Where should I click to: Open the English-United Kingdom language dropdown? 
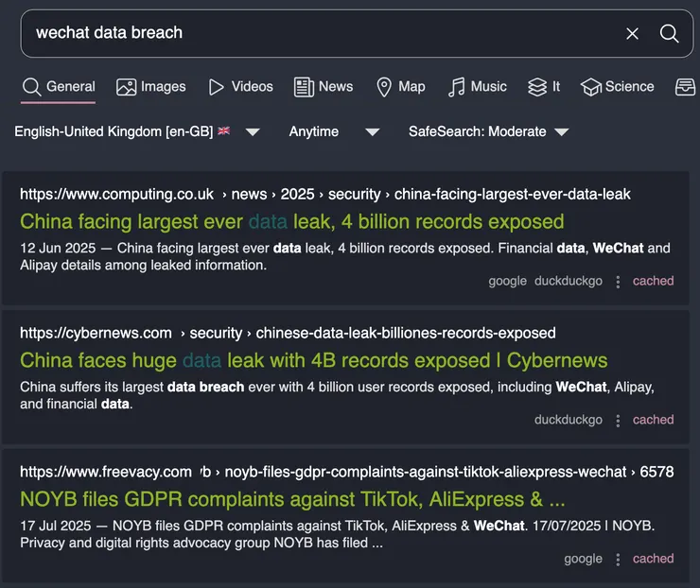[x=136, y=131]
